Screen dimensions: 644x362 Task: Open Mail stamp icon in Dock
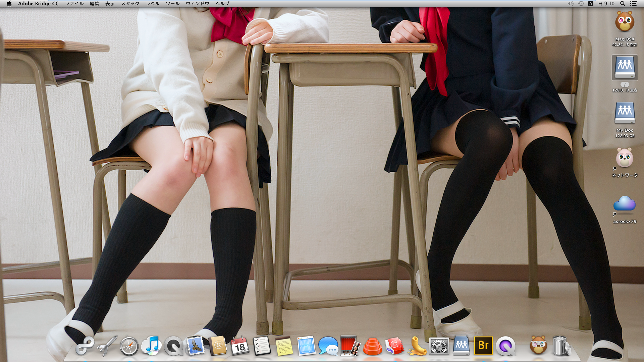pyautogui.click(x=196, y=346)
